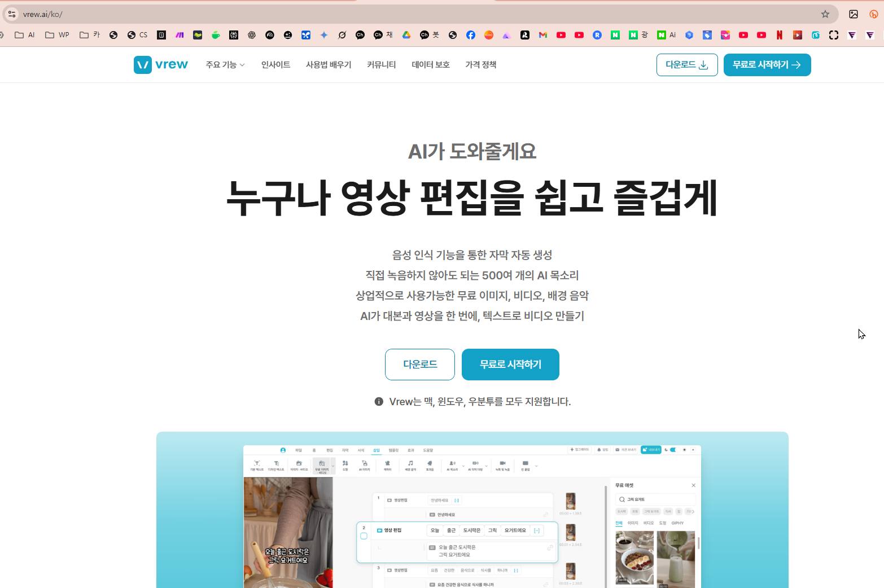The image size is (884, 588).
Task: Open the green stacked layers bookmark icon
Action: (198, 35)
